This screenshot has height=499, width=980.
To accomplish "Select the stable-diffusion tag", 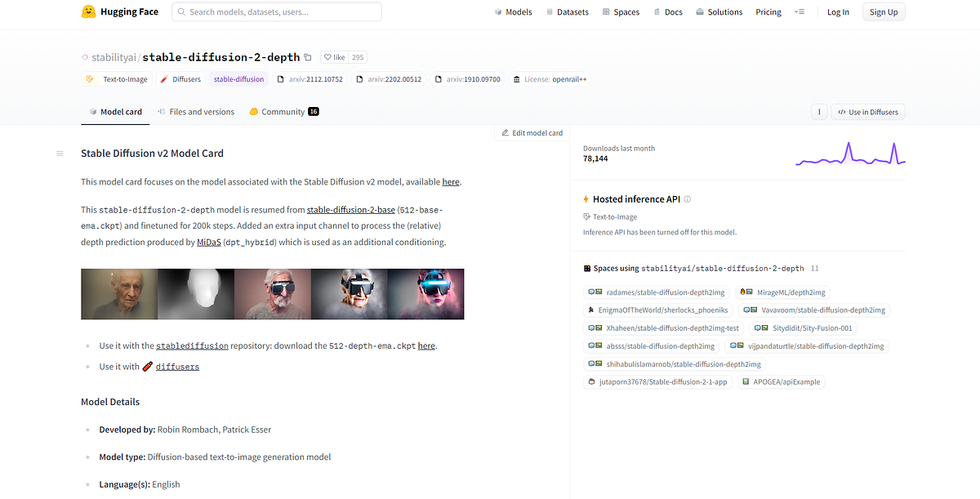I will (238, 79).
